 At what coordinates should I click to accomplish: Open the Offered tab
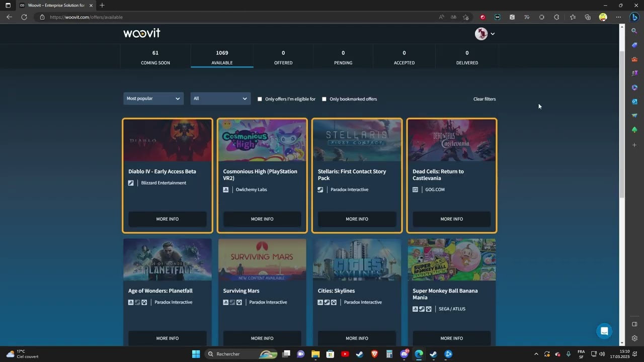click(x=283, y=57)
